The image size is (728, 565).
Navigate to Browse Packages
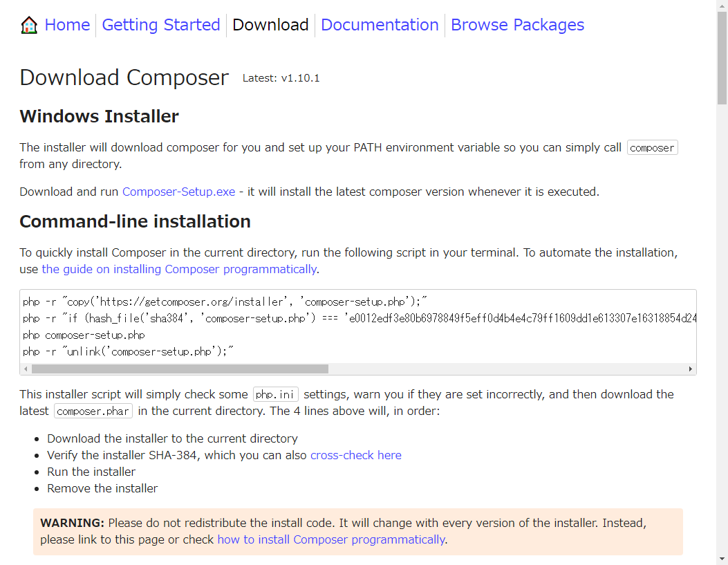pos(517,26)
